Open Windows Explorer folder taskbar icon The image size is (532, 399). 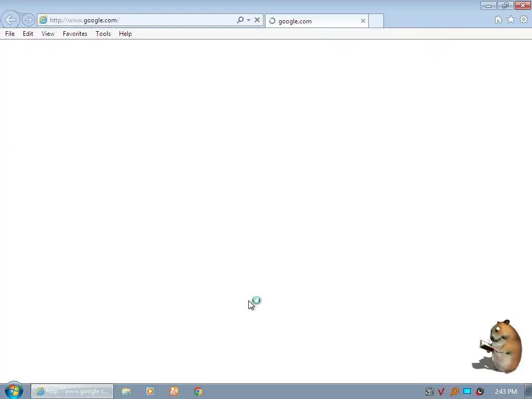126,392
